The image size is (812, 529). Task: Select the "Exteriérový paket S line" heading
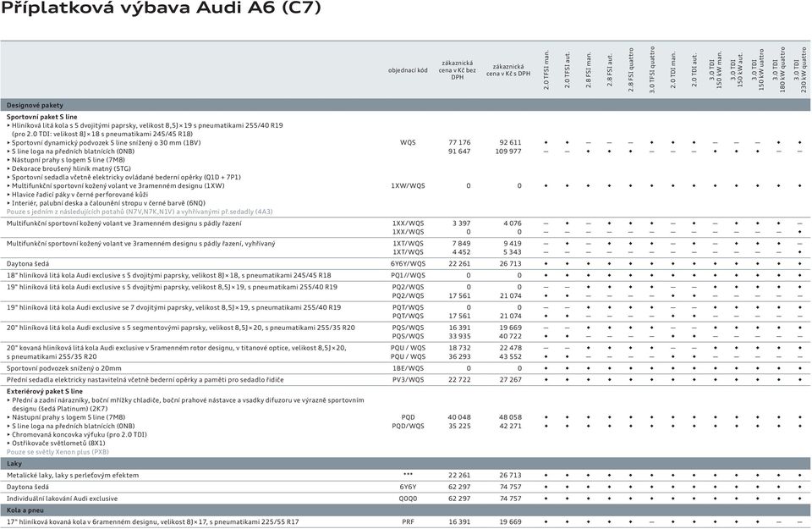[x=45, y=392]
